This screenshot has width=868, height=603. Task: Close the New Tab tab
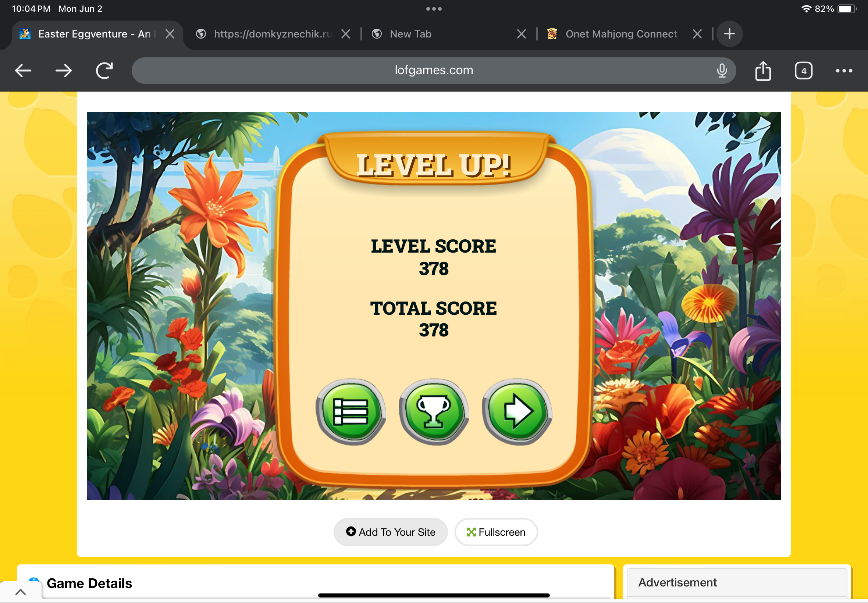pos(521,34)
